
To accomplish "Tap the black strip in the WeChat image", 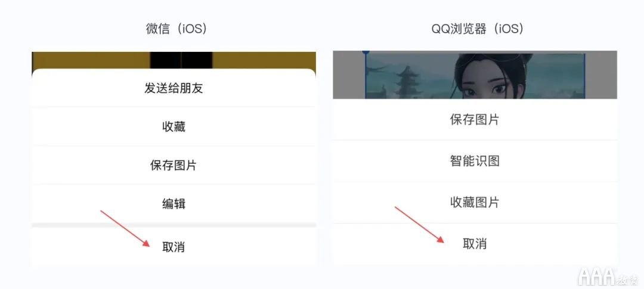I will coord(181,60).
